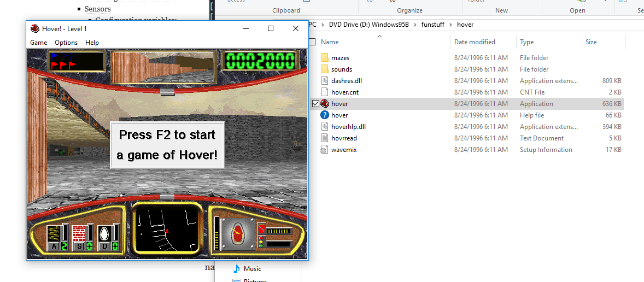Select the wavemix setup information icon

[x=325, y=150]
